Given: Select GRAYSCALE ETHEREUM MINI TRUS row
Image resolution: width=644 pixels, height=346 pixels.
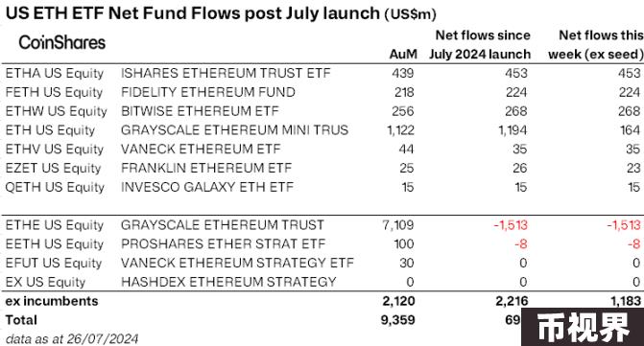Looking at the screenshot, I should click(322, 130).
